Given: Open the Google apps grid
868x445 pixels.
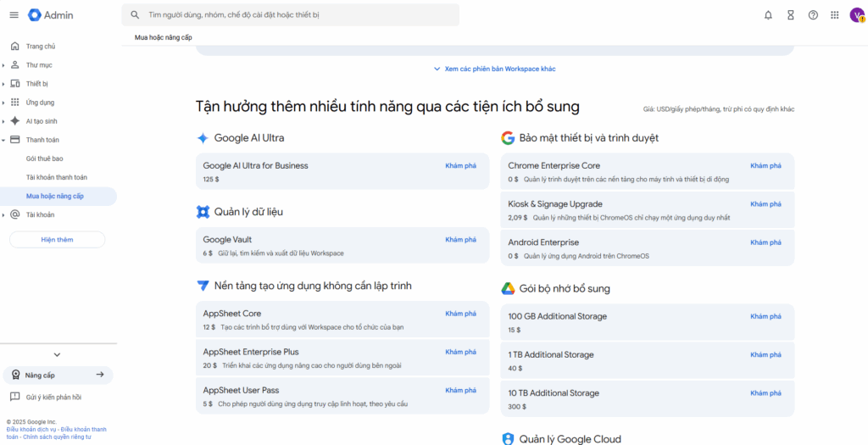Looking at the screenshot, I should tap(835, 14).
